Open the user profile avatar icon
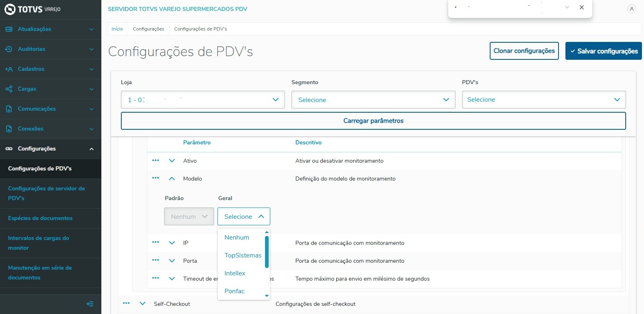The image size is (644, 314). coord(631,9)
